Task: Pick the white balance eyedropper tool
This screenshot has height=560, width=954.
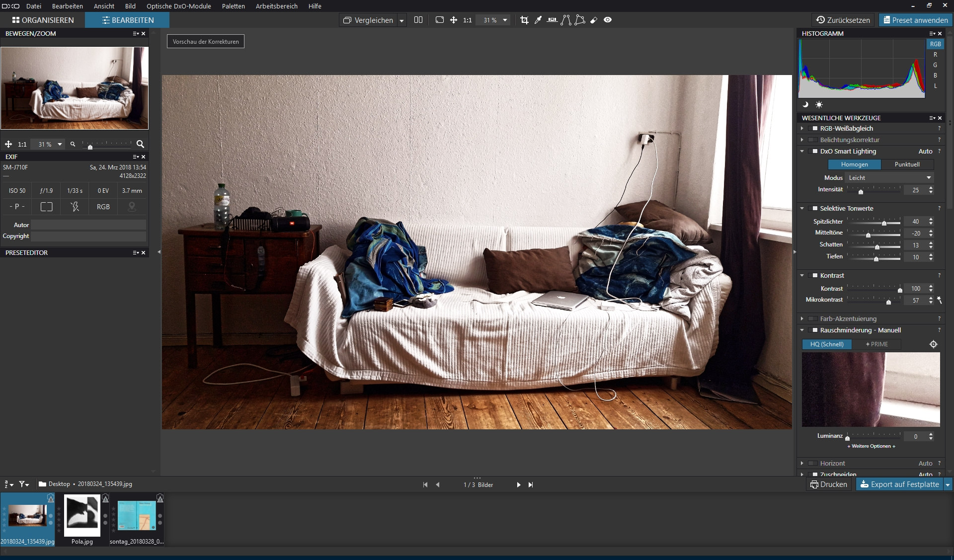Action: pos(538,20)
